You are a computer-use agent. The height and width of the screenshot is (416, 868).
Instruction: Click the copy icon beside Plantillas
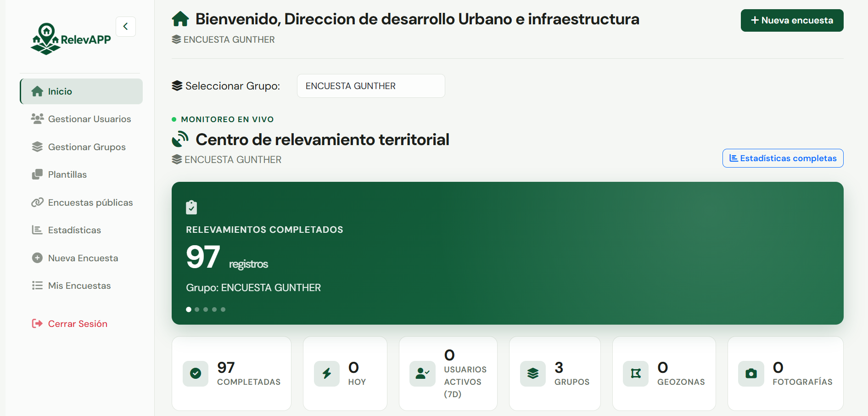pyautogui.click(x=37, y=174)
